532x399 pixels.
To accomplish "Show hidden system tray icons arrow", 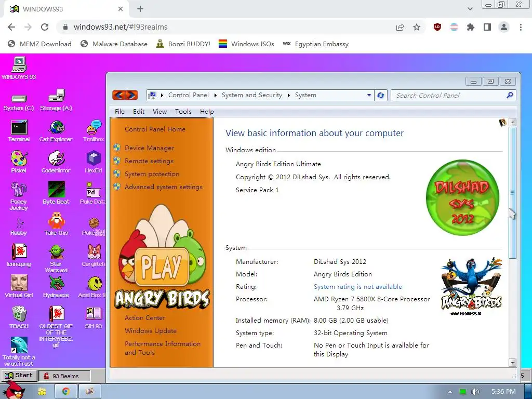I will 450,392.
